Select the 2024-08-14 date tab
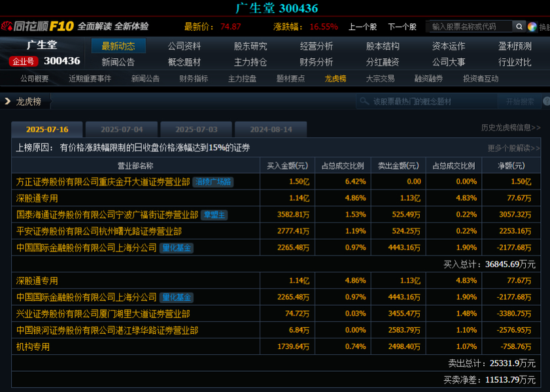 (x=271, y=129)
